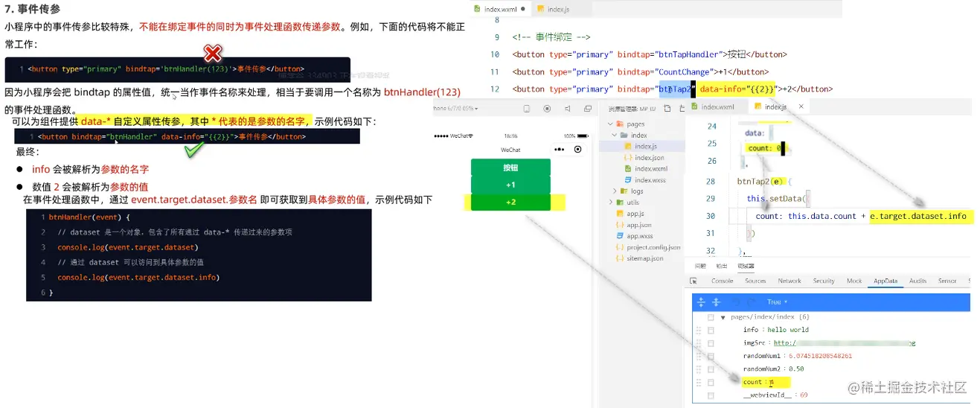Open the Console tab in debugger
This screenshot has width=980, height=408.
(722, 281)
